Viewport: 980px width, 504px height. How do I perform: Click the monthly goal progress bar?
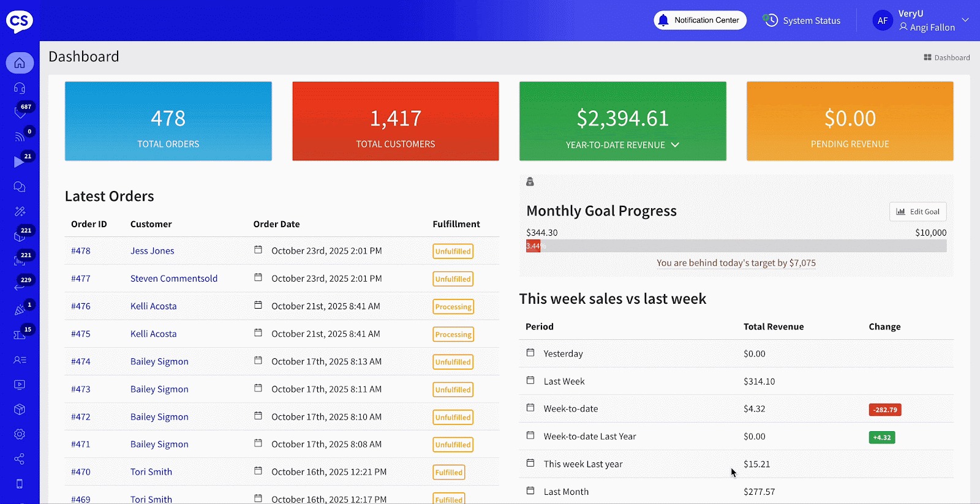pos(736,246)
